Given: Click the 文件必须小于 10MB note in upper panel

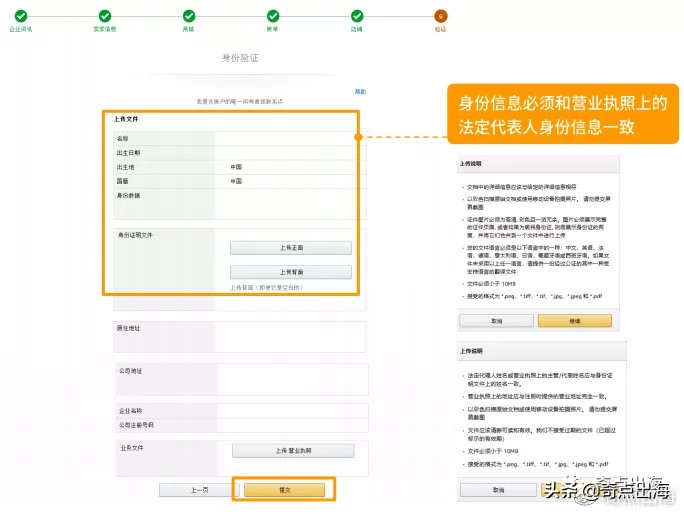Looking at the screenshot, I should [x=492, y=284].
